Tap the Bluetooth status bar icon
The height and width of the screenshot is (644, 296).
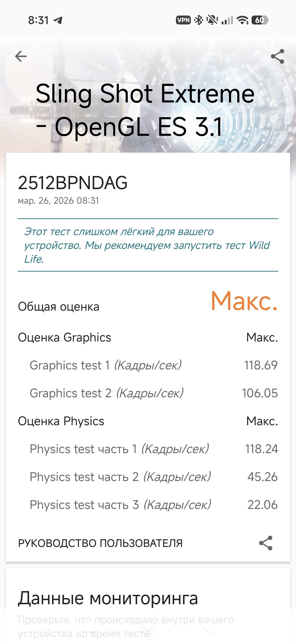coord(199,20)
